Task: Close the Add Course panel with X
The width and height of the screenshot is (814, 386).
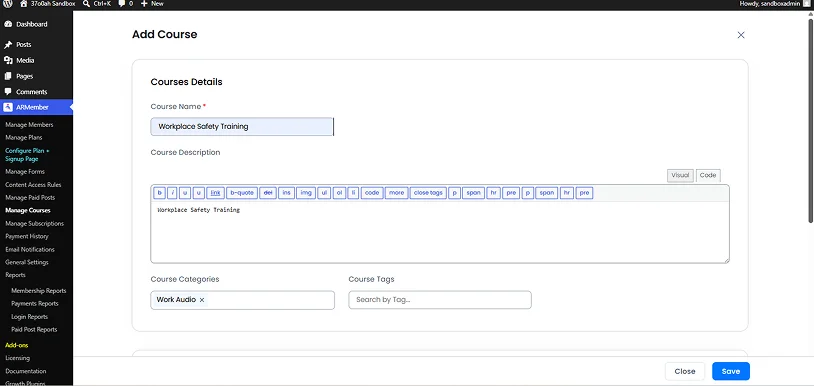Action: pos(741,35)
